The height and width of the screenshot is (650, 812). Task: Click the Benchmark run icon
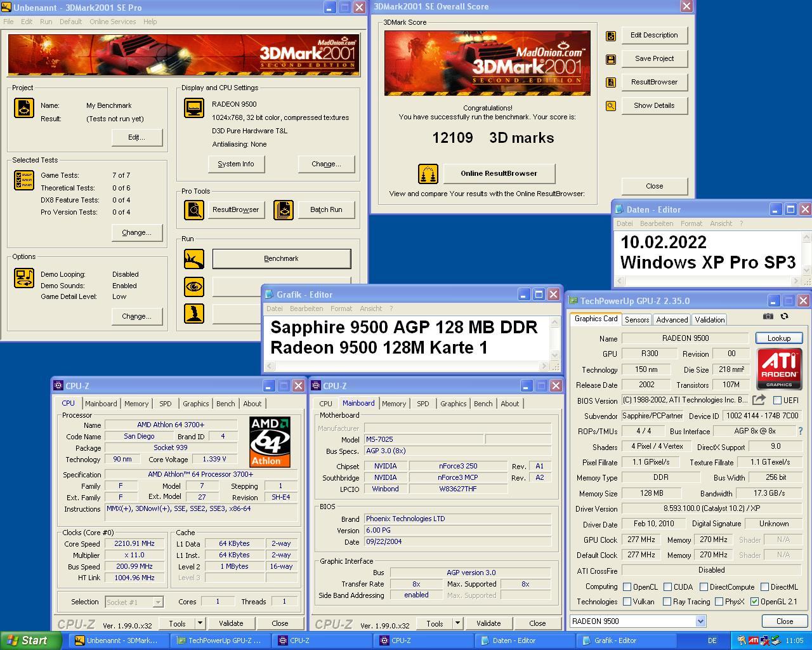(194, 259)
